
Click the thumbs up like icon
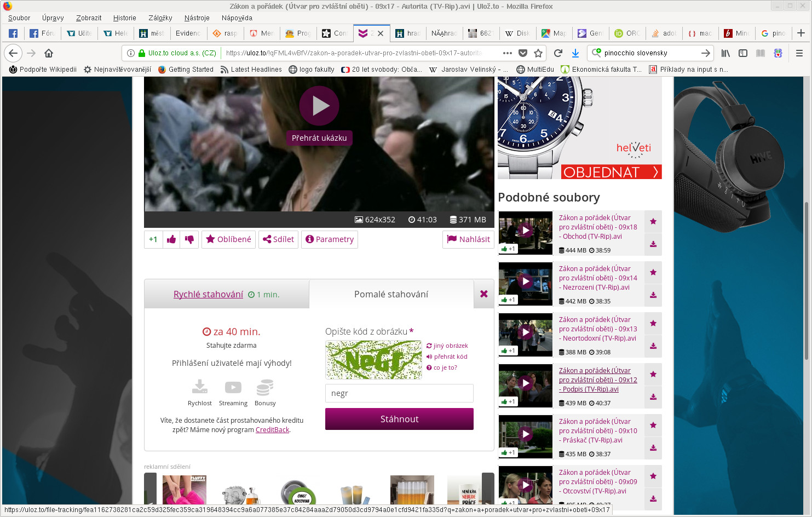(171, 239)
